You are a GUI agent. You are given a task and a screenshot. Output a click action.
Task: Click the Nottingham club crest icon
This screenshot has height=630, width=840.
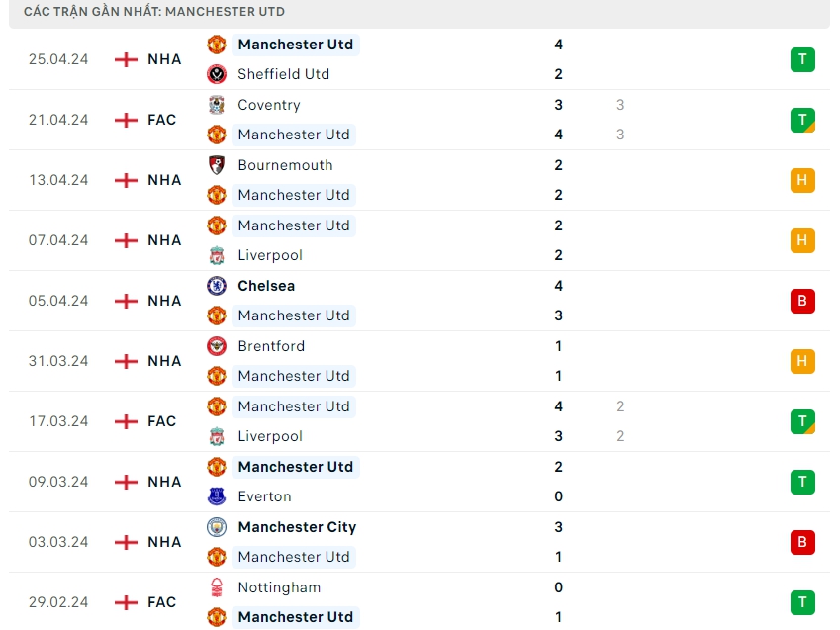(x=217, y=587)
